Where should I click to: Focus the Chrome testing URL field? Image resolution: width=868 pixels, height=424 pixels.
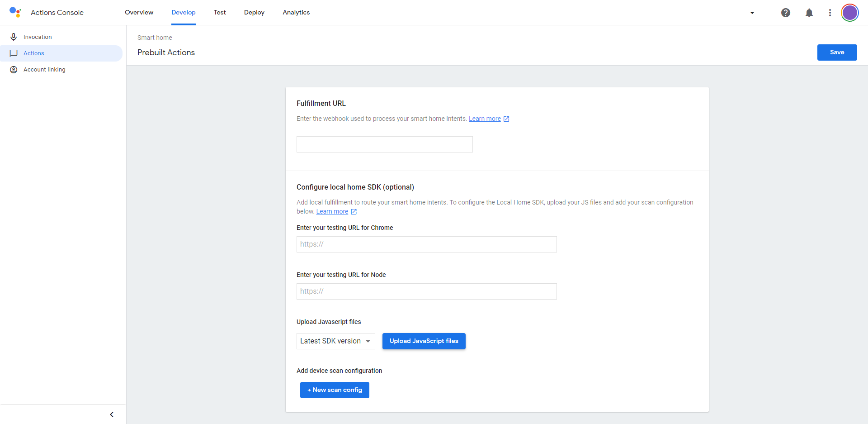pos(427,244)
